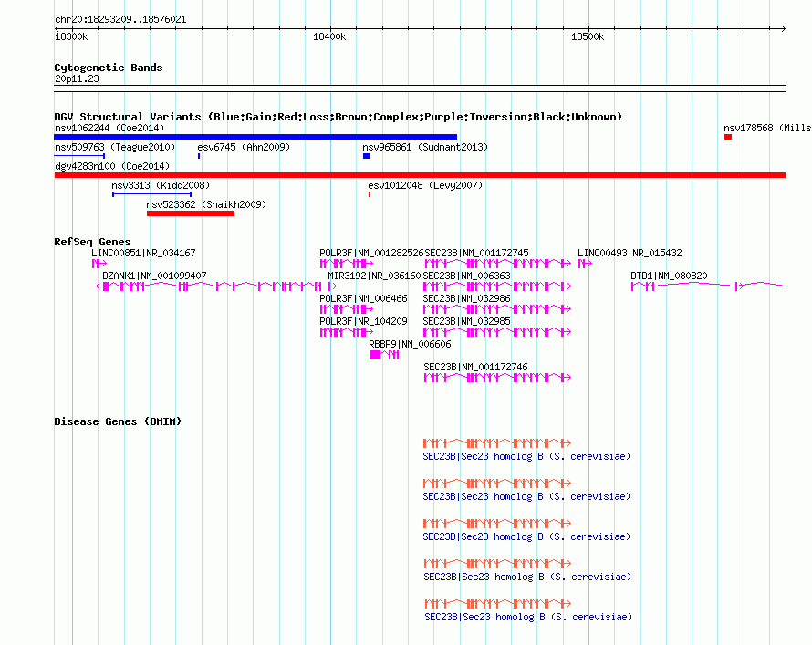Select the SEC23B NM_001172746 gene model glyph
Viewport: 812px width, 645px height.
coord(497,378)
